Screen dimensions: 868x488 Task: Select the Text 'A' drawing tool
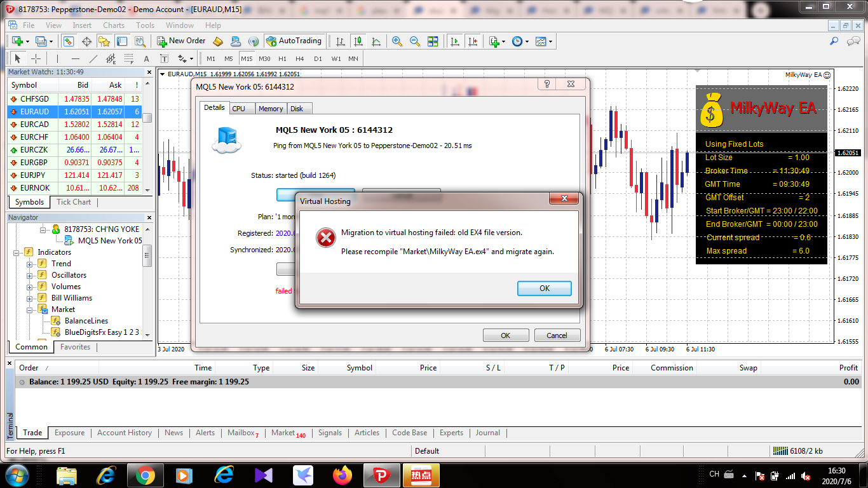[147, 58]
